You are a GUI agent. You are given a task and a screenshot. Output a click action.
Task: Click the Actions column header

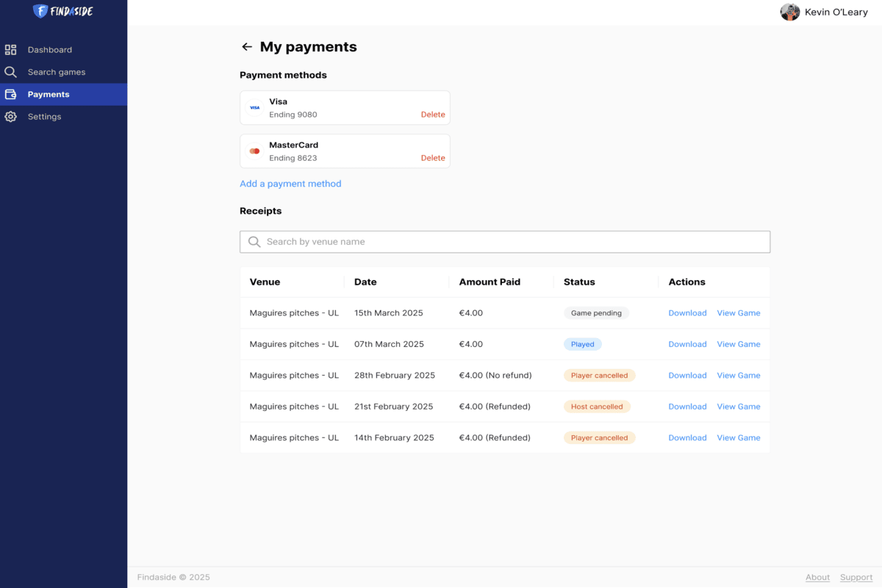(x=686, y=282)
